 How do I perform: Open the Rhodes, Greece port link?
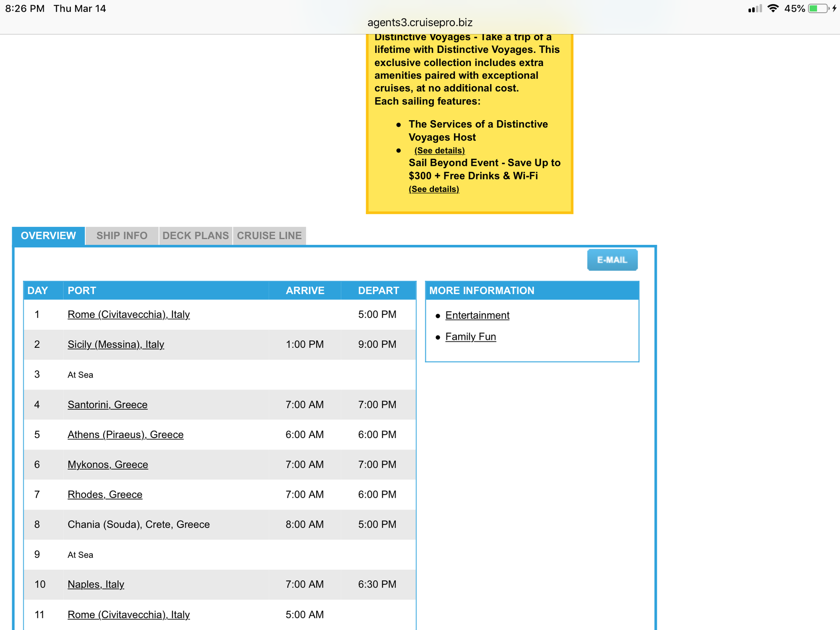pyautogui.click(x=105, y=494)
